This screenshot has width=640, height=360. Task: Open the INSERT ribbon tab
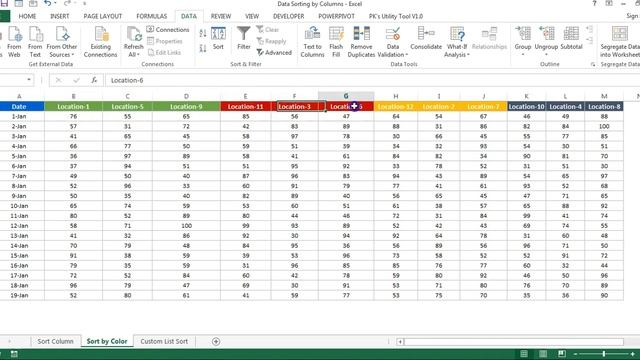coord(60,16)
